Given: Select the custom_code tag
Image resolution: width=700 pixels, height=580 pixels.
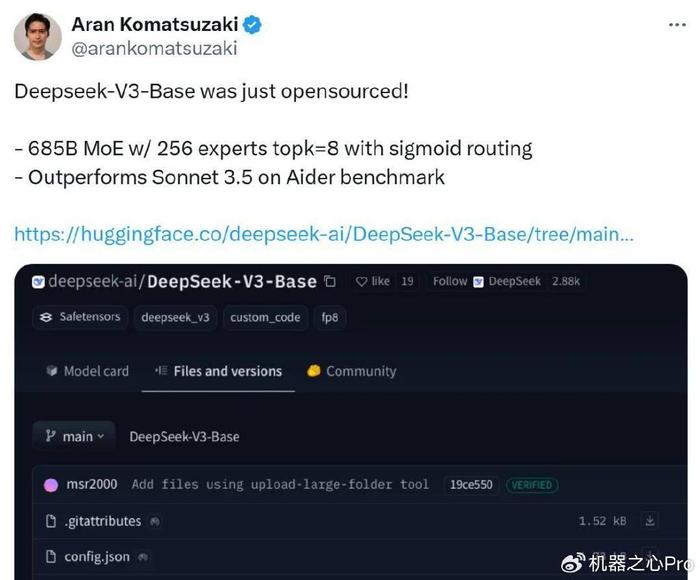Looking at the screenshot, I should [x=265, y=317].
